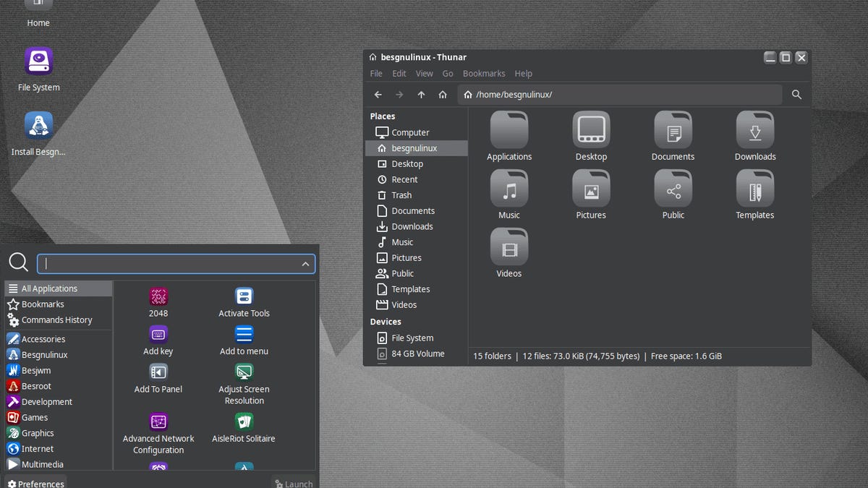Select Trash in the Places sidebar
The width and height of the screenshot is (868, 488).
coord(401,195)
